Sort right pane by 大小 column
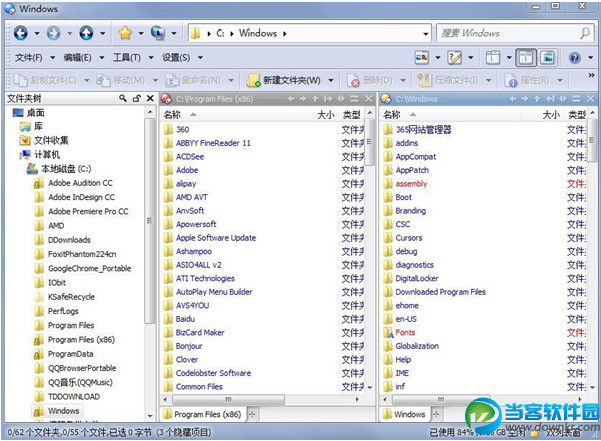Screen dimensions: 601x441 (551, 115)
